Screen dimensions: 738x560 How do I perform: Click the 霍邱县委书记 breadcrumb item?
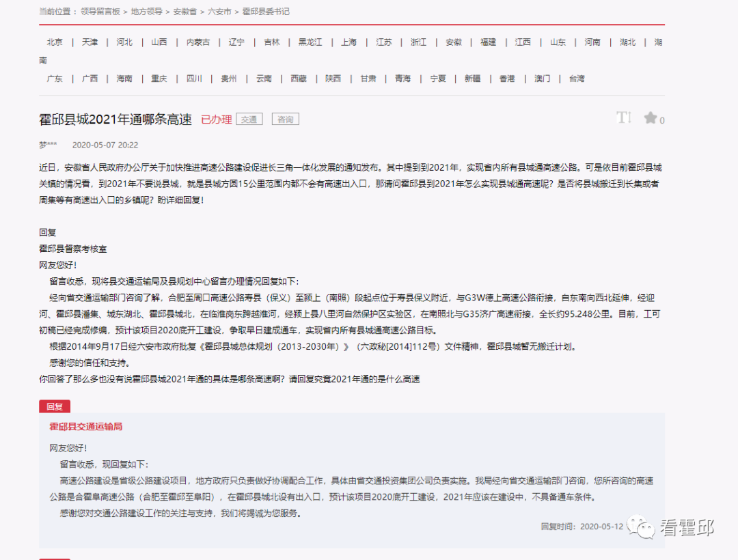point(266,11)
